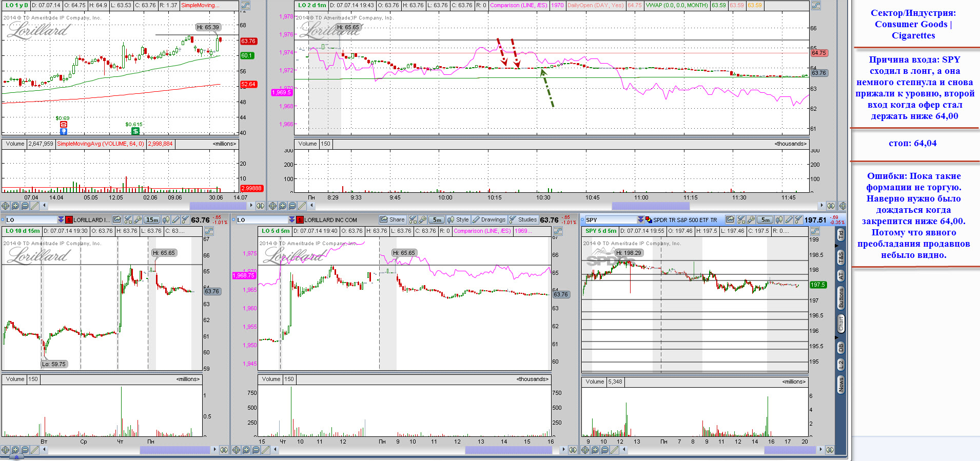Open wrench settings on LO 5m chart toolbar
980x461 pixels.
[422, 220]
